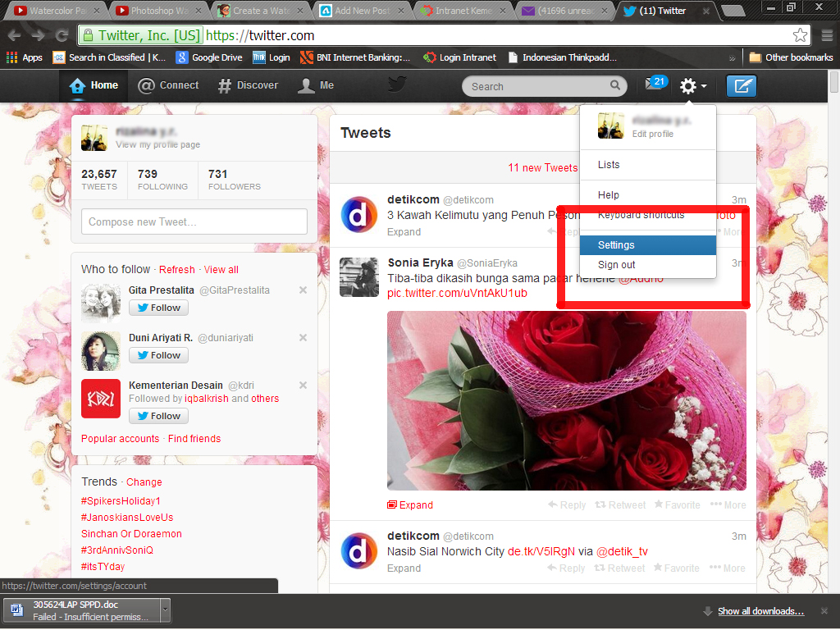Follow Gita Prestalita
840x630 pixels.
point(158,308)
